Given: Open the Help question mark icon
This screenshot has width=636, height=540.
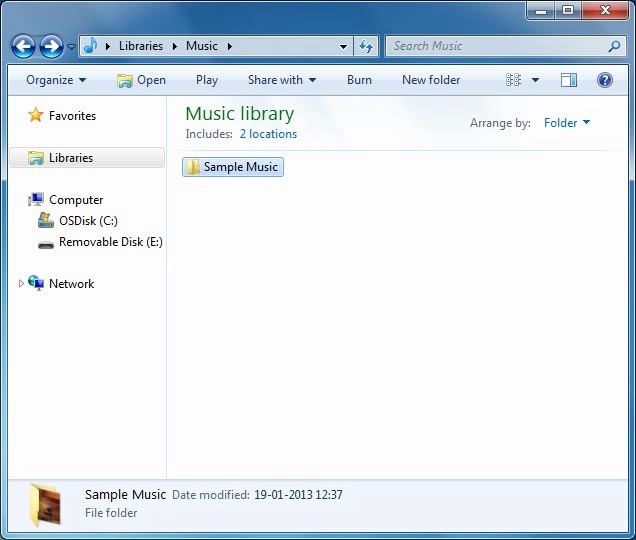Looking at the screenshot, I should [x=604, y=80].
